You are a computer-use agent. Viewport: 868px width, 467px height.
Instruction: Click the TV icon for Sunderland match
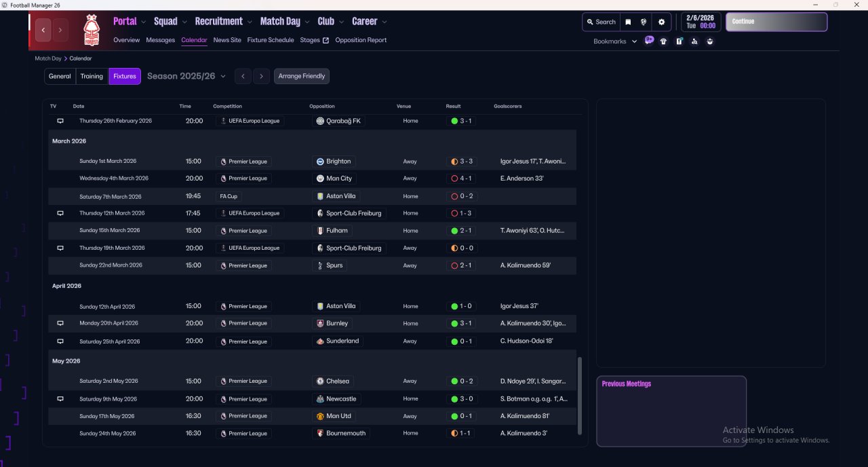[60, 341]
